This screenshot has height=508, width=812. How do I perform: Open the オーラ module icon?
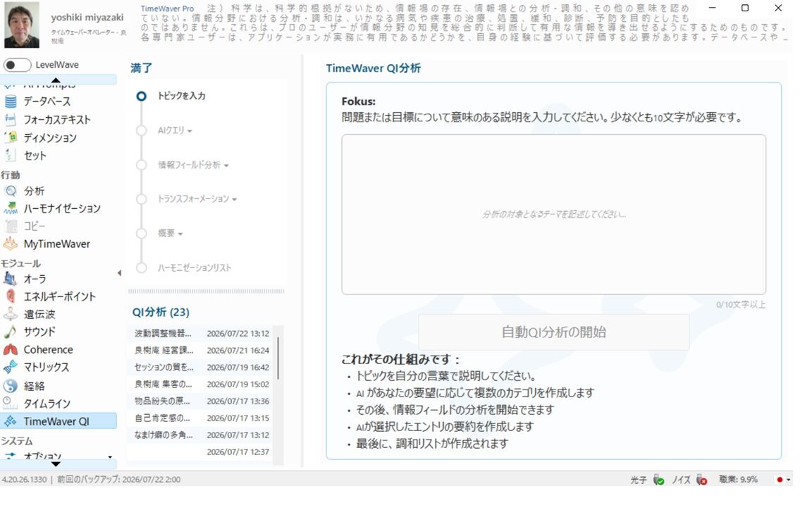click(x=11, y=279)
